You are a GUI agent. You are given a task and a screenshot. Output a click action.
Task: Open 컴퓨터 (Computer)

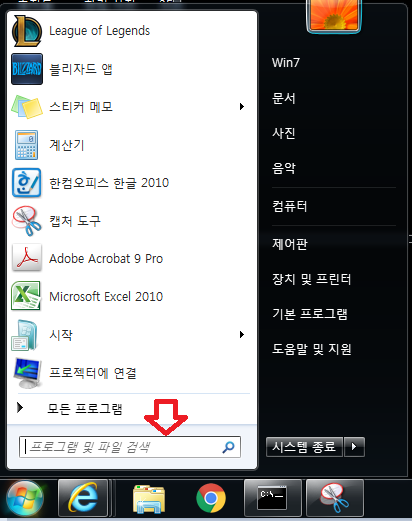[x=289, y=206]
